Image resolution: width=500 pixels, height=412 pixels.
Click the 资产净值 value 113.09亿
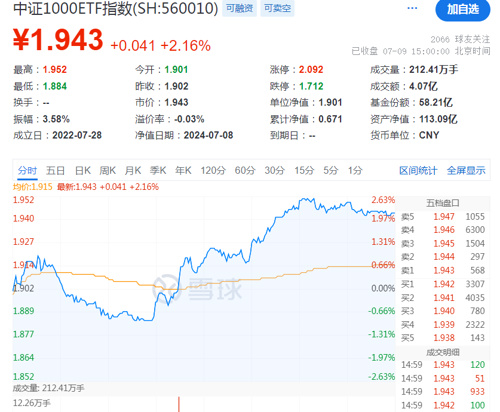click(x=438, y=119)
